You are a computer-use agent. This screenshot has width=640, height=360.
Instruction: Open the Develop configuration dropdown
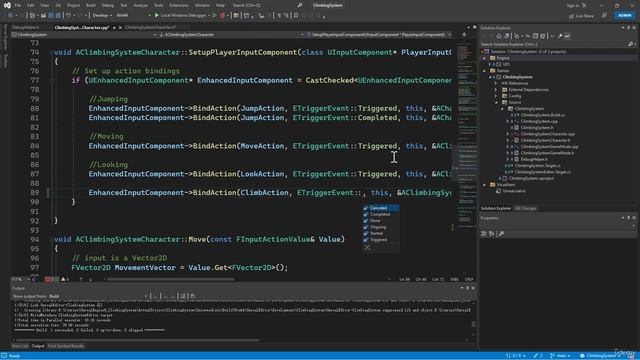click(102, 16)
